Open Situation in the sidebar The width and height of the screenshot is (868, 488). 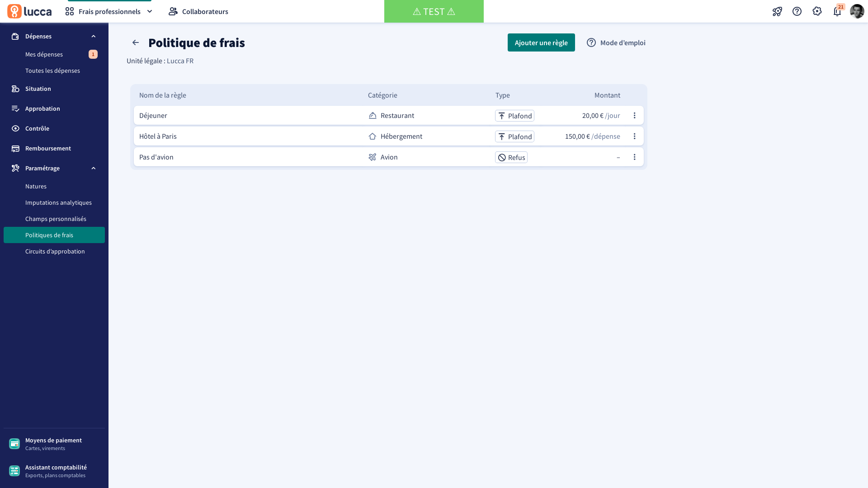(x=54, y=89)
